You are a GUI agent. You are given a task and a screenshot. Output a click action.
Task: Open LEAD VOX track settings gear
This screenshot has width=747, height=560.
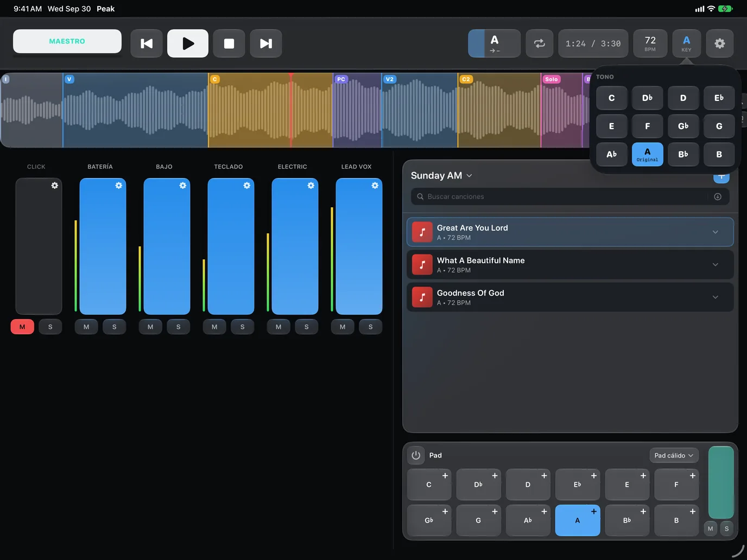[x=375, y=186]
